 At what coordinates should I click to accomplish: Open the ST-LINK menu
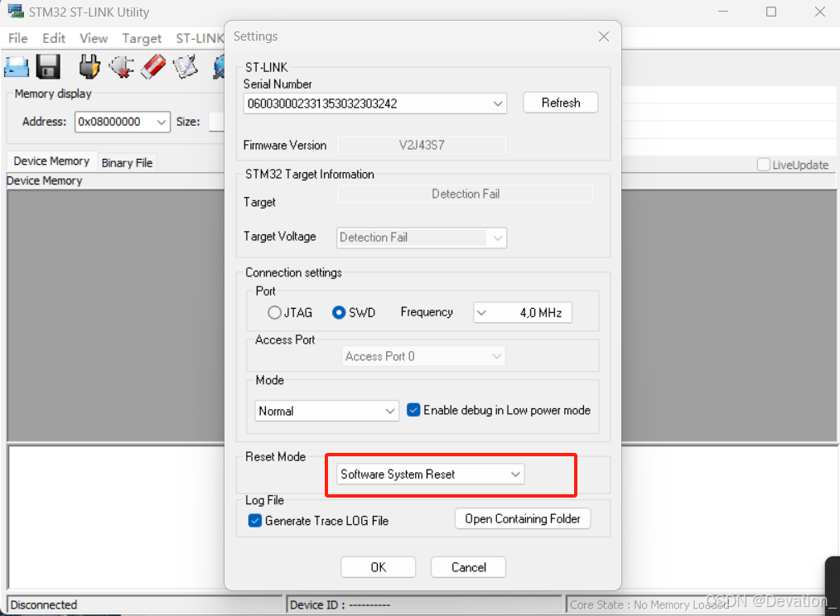coord(200,39)
